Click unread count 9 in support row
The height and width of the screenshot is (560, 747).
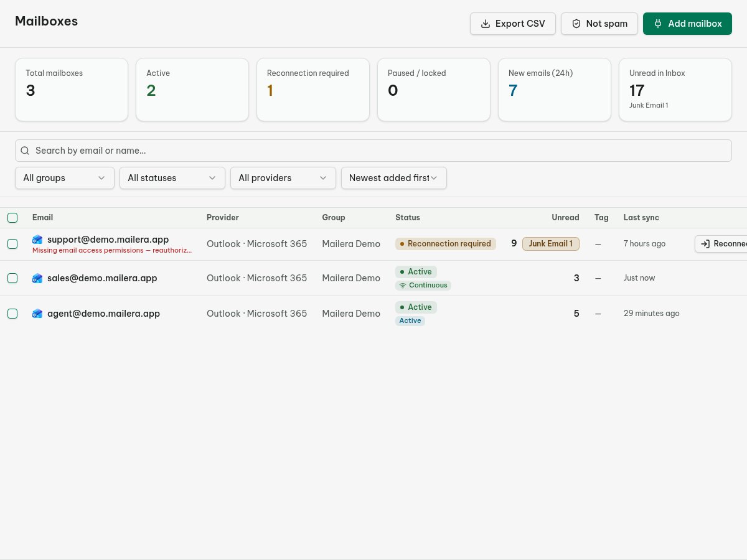coord(514,243)
